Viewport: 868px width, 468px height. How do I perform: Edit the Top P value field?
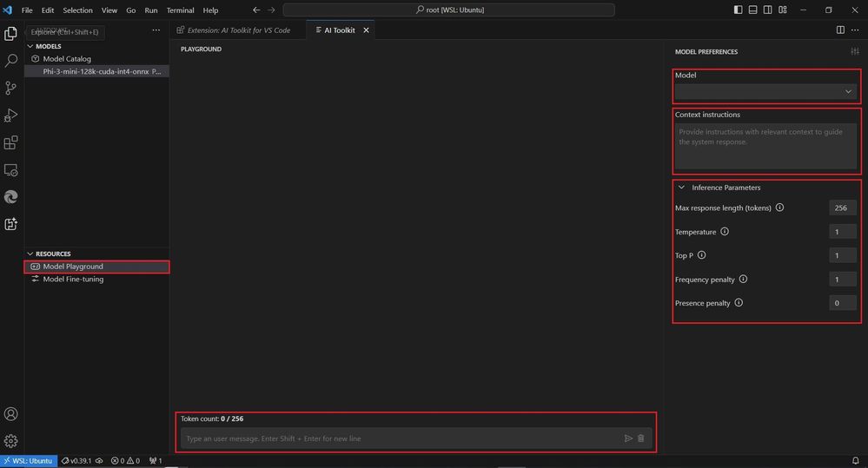(843, 255)
